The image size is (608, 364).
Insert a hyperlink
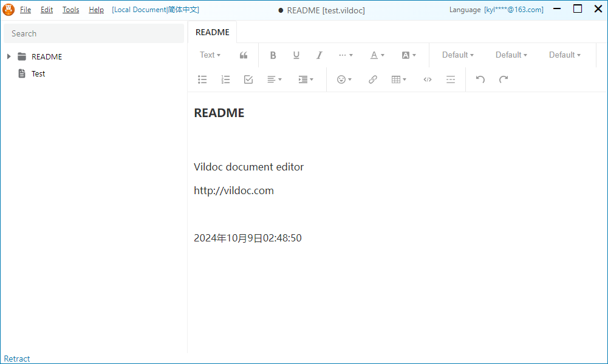[373, 79]
